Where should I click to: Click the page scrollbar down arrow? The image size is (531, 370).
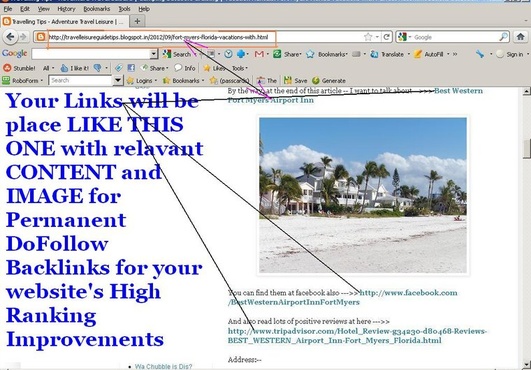[x=526, y=365]
